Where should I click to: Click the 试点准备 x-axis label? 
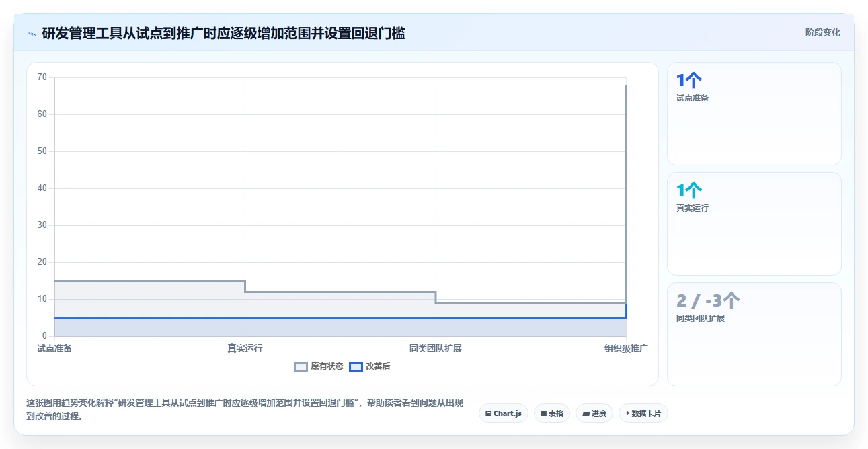(54, 348)
